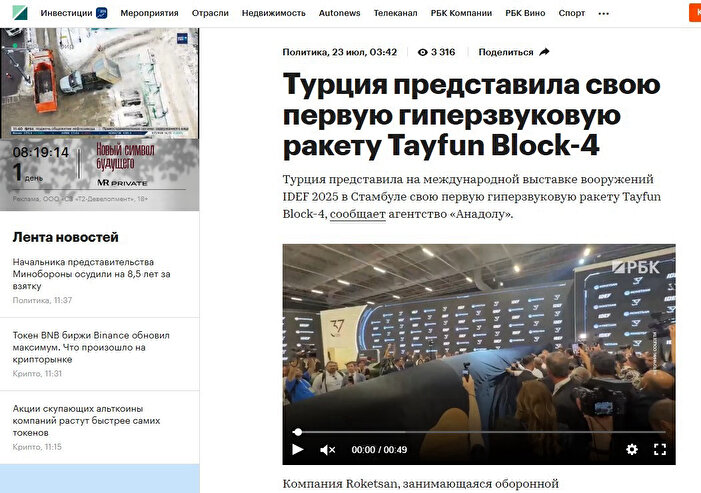Click the RBC green logo icon
This screenshot has width=701, height=493.
coord(20,13)
